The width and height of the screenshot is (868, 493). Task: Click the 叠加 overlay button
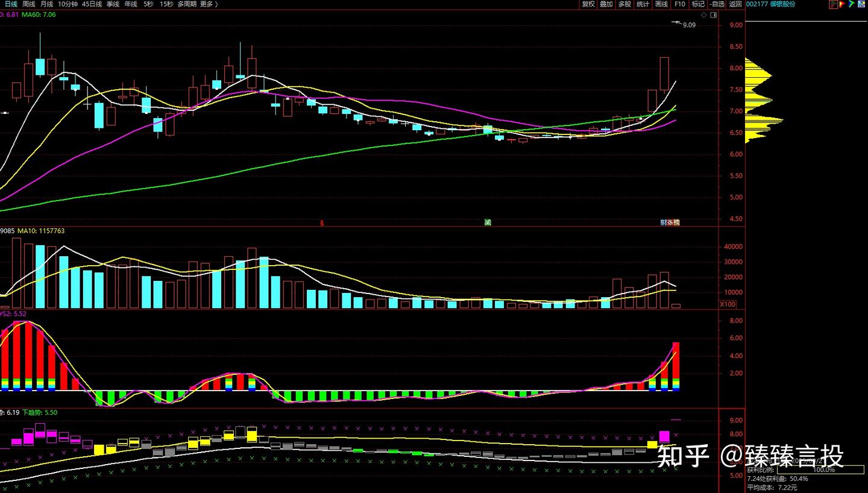[x=606, y=4]
